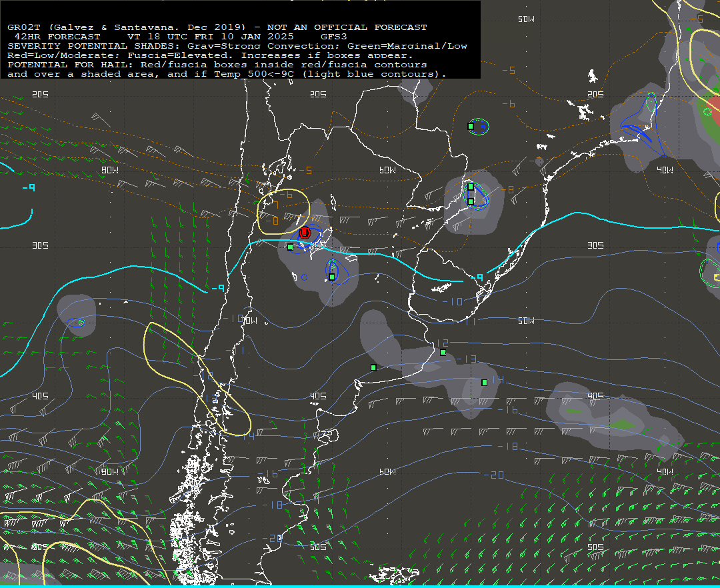The height and width of the screenshot is (588, 720).
Task: Click the 'VT 18 UTC FRI 10 JAN 2025' text
Action: point(210,36)
